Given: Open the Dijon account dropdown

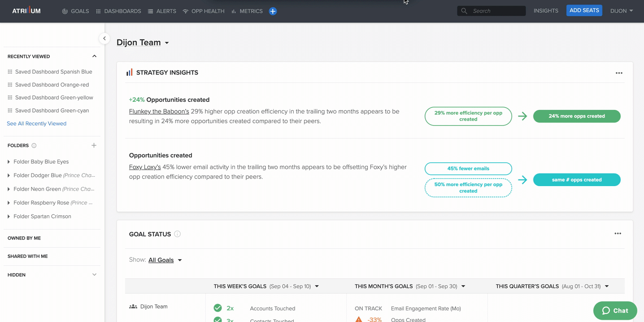Looking at the screenshot, I should (x=622, y=11).
